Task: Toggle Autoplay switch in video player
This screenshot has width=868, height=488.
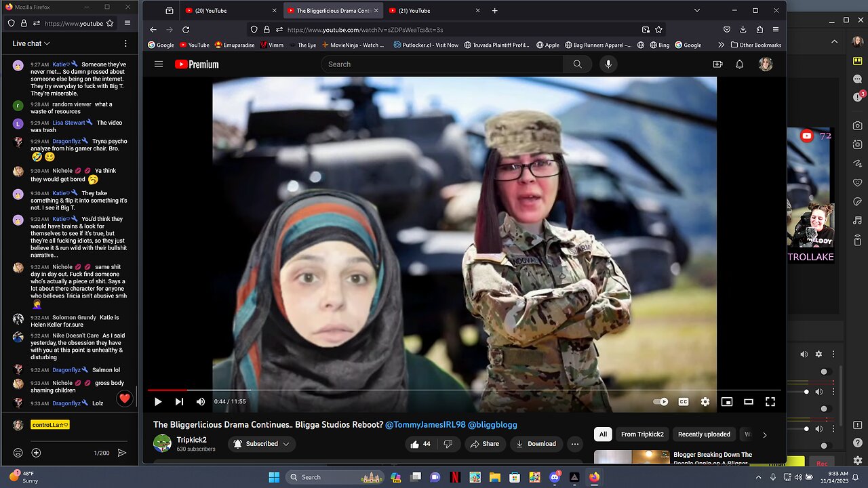Action: (660, 402)
